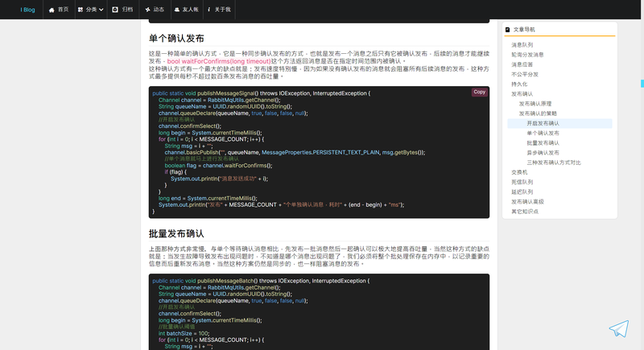The width and height of the screenshot is (644, 350).
Task: Select 发布确认的策略 in the outline
Action: [538, 113]
